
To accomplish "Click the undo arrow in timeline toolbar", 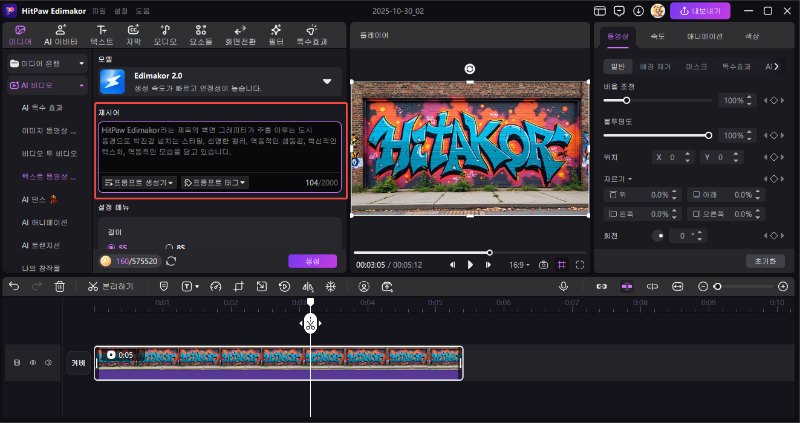I will [14, 287].
